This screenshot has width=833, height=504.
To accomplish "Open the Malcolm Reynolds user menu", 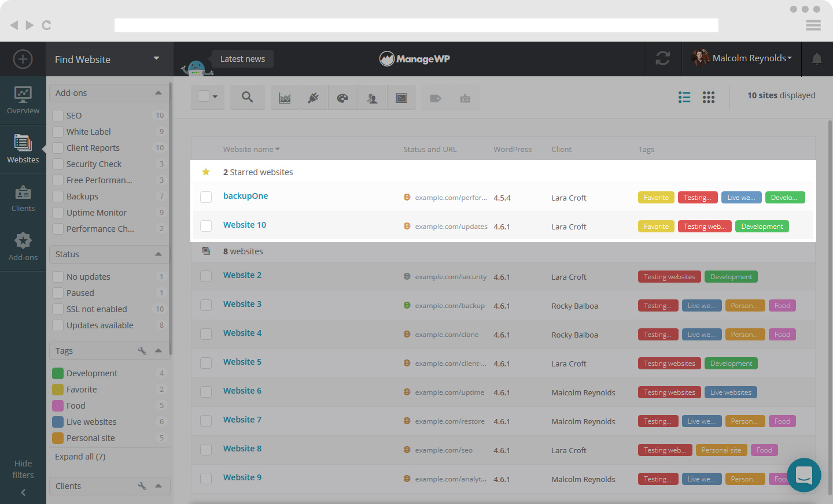I will click(742, 58).
